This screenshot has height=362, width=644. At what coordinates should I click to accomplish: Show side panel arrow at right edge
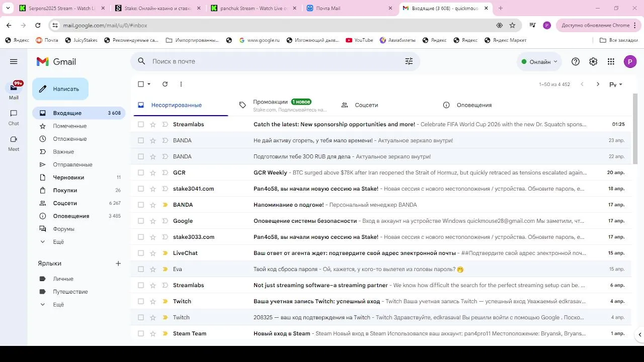640,334
